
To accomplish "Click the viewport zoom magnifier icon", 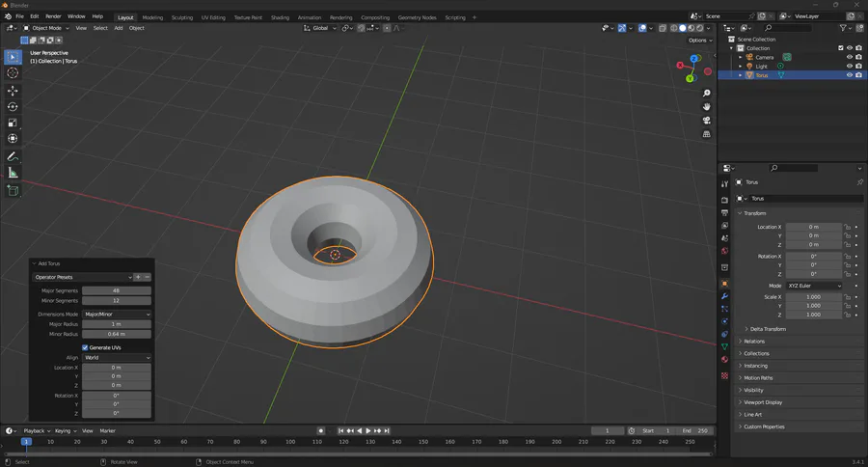I will coord(706,93).
